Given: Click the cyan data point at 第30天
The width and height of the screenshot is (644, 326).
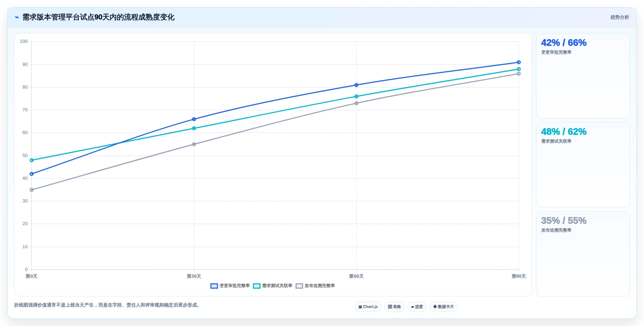Looking at the screenshot, I should click(x=194, y=128).
